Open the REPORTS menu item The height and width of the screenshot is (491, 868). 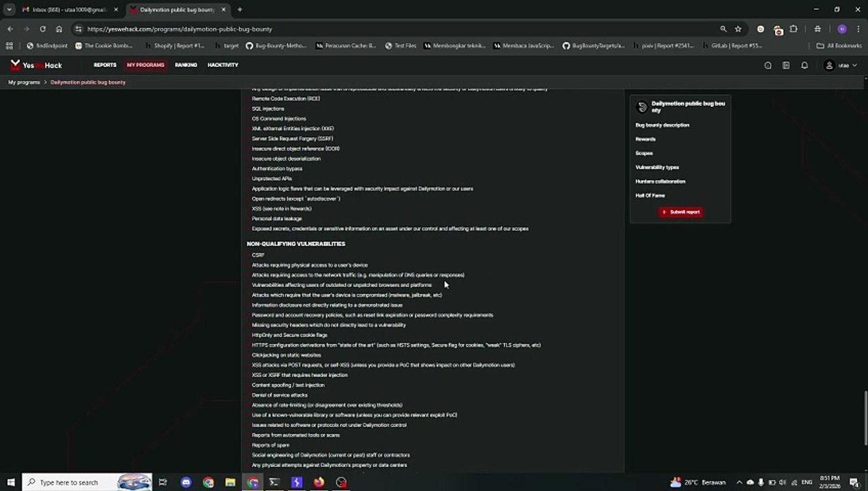click(x=105, y=65)
